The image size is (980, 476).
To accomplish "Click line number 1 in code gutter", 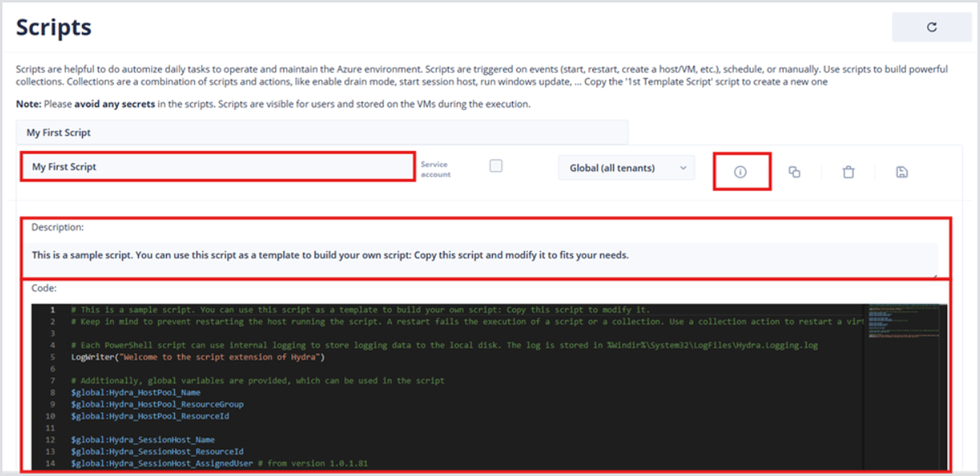I will (x=52, y=310).
